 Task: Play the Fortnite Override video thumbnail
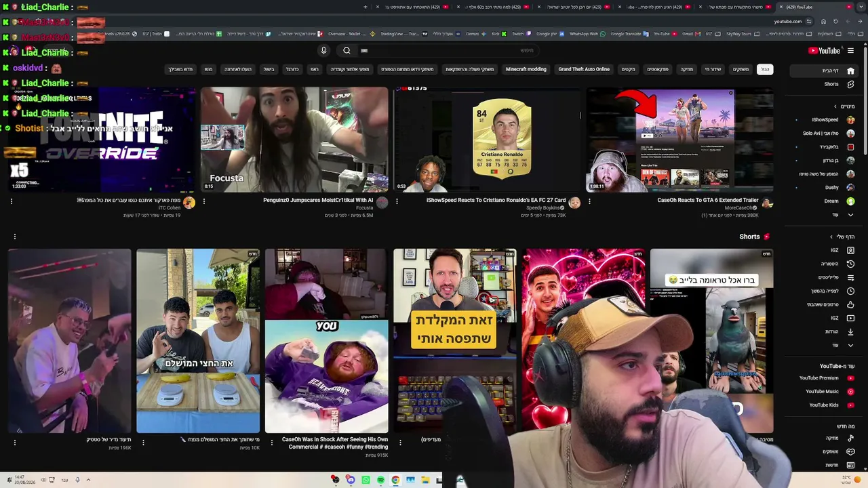pos(101,140)
